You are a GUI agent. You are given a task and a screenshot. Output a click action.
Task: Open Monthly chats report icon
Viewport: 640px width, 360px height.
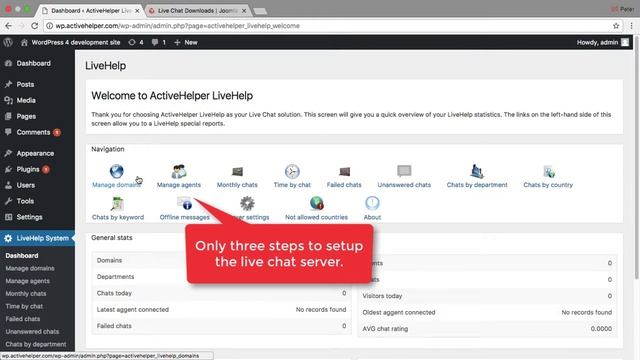pos(237,171)
